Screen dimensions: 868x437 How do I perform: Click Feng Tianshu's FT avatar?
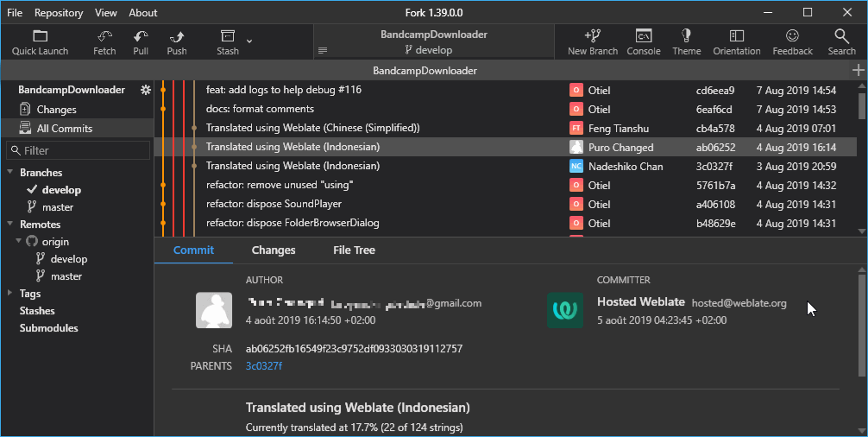pyautogui.click(x=576, y=129)
